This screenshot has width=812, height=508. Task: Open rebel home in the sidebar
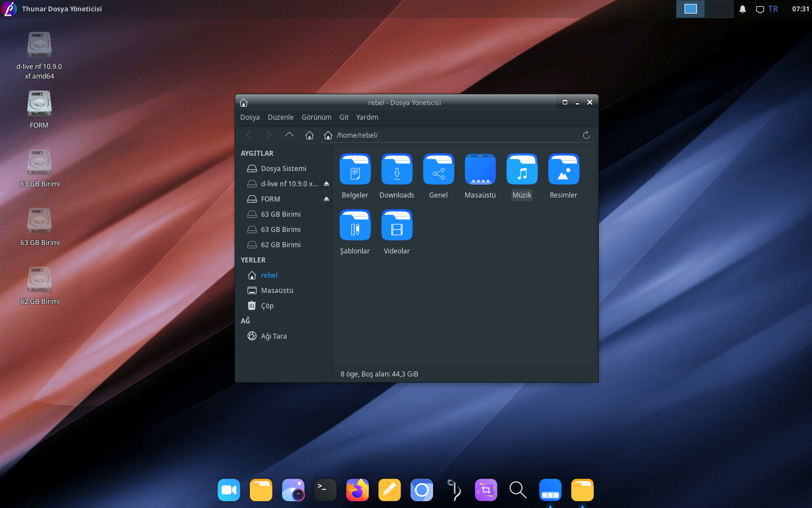point(284,275)
